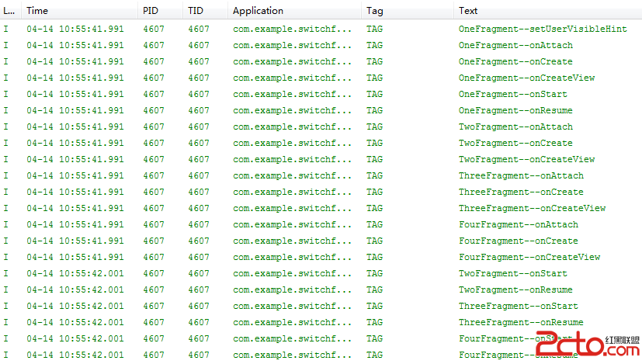
Task: Click the Level (L...) column header
Action: pos(9,11)
